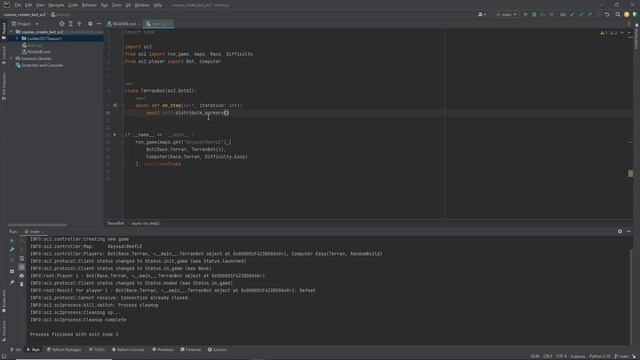Click the Expand All icon in Project panel

tap(71, 24)
